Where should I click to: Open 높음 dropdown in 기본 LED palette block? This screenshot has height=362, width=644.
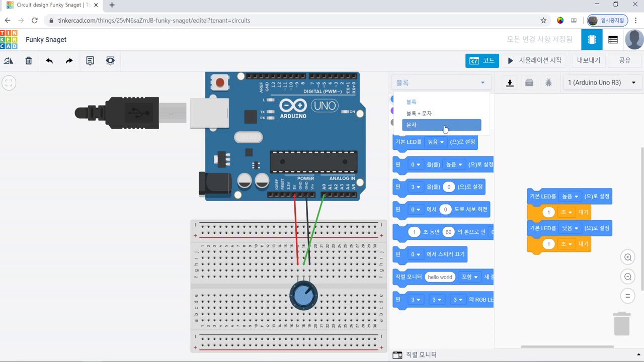[x=436, y=142]
